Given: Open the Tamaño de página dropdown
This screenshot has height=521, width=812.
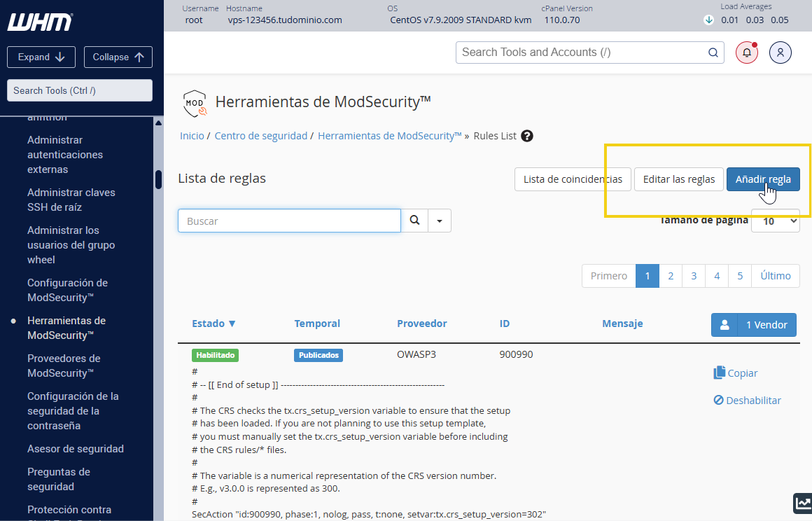Looking at the screenshot, I should [775, 221].
